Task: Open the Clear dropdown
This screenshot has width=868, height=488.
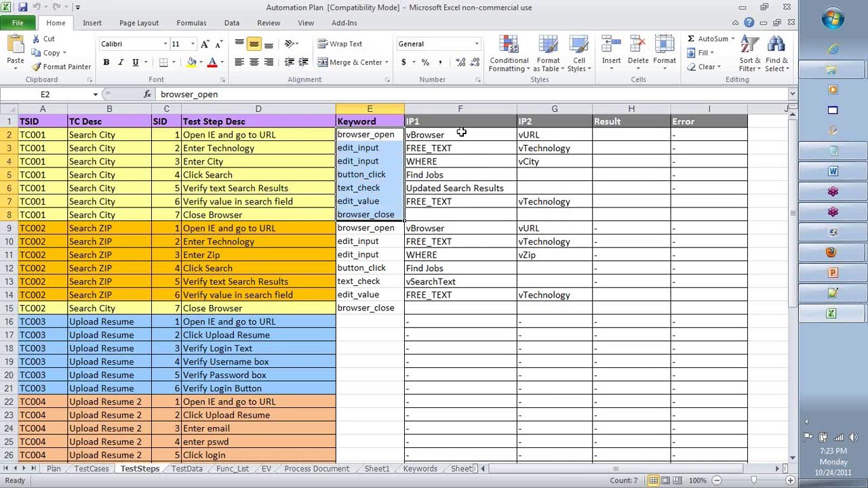Action: tap(703, 67)
